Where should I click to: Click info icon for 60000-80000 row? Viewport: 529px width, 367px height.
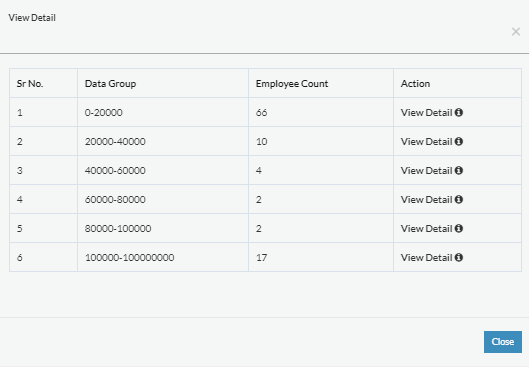458,199
